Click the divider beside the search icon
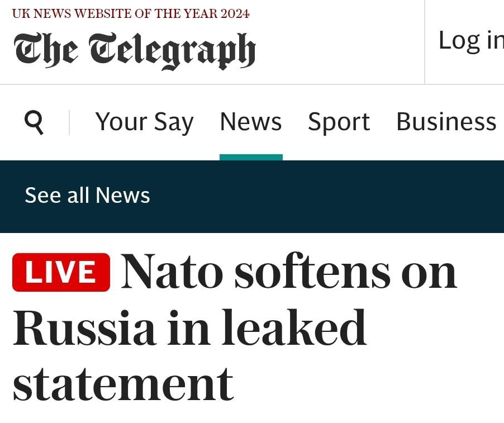The width and height of the screenshot is (504, 423). [69, 122]
